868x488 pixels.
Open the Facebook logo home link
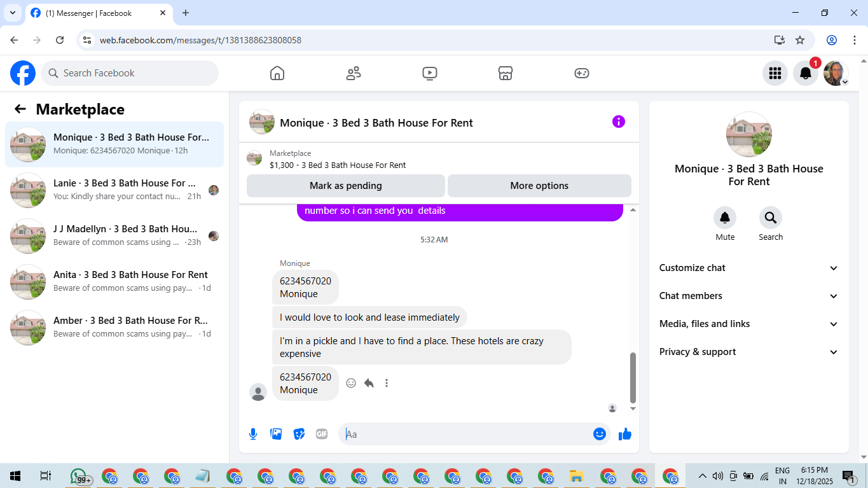23,73
